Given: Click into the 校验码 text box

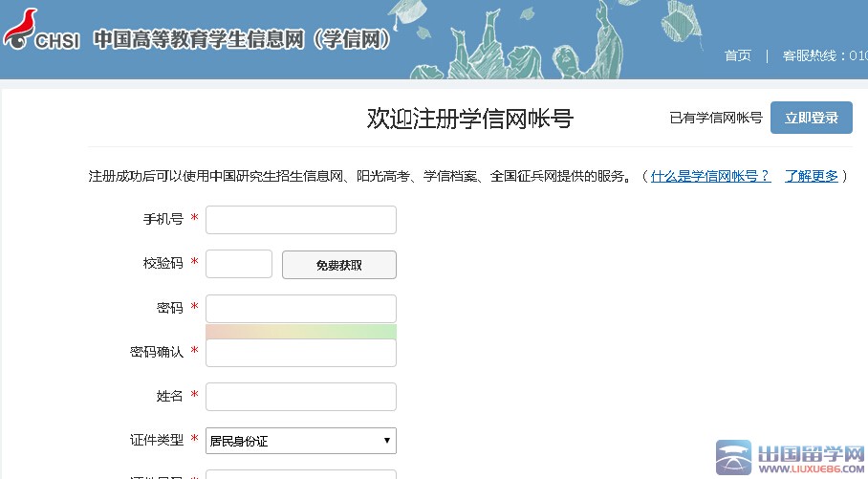Looking at the screenshot, I should (x=239, y=264).
